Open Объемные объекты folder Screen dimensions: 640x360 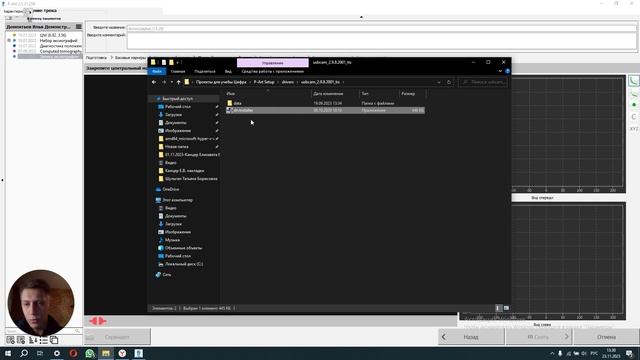click(183, 248)
